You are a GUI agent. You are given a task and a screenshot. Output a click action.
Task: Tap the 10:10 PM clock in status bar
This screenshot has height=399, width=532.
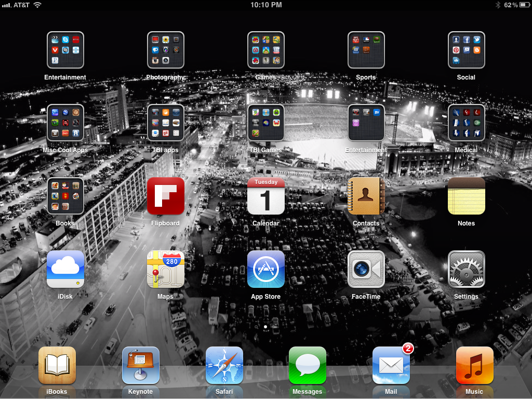click(266, 5)
